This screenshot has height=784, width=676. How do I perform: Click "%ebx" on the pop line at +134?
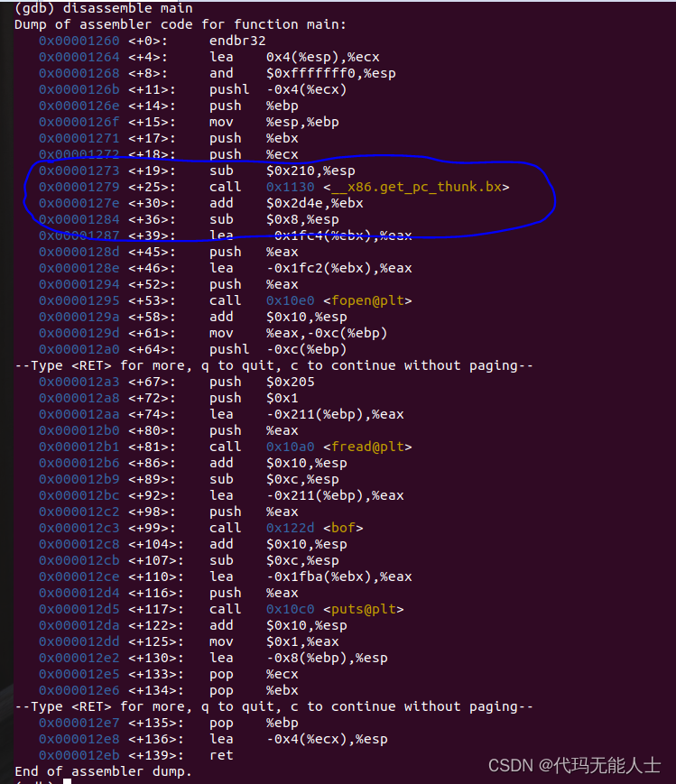point(282,690)
